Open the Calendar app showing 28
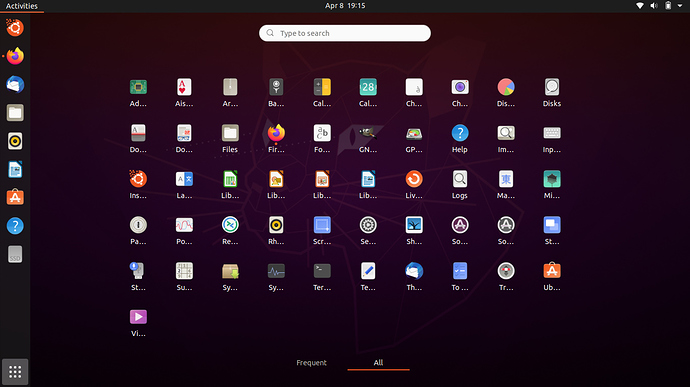 [x=368, y=87]
